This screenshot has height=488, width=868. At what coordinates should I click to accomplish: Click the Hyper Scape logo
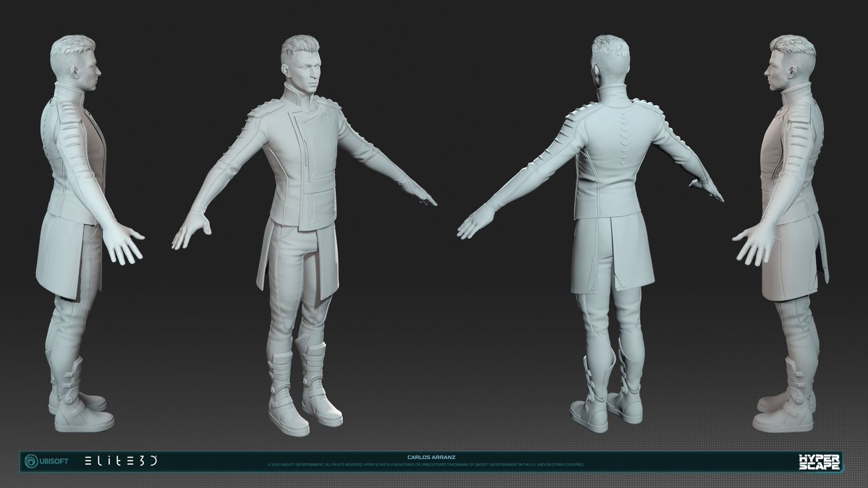point(819,461)
